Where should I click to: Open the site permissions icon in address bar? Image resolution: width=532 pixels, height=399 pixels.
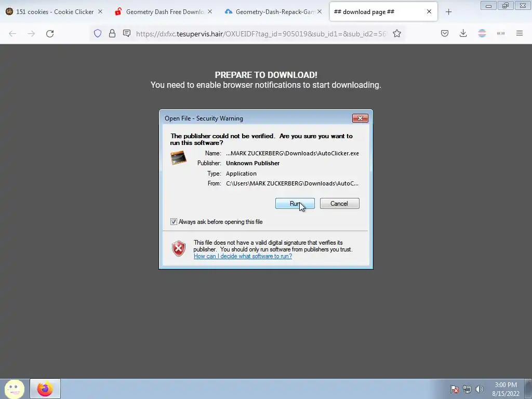click(127, 33)
